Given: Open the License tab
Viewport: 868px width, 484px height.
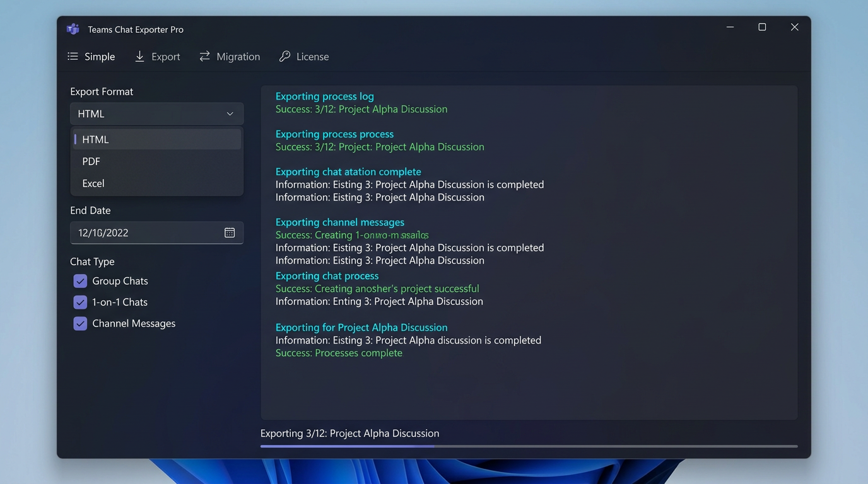Looking at the screenshot, I should (304, 57).
